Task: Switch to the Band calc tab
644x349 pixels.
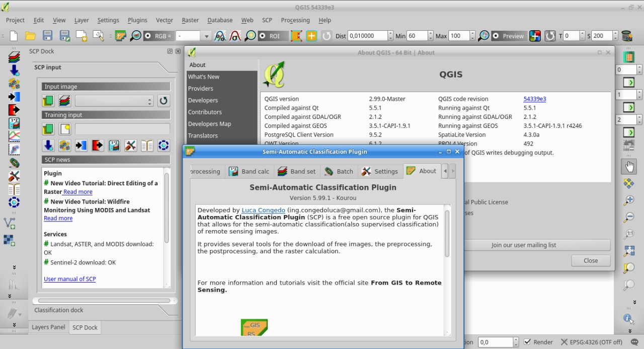Action: 249,171
